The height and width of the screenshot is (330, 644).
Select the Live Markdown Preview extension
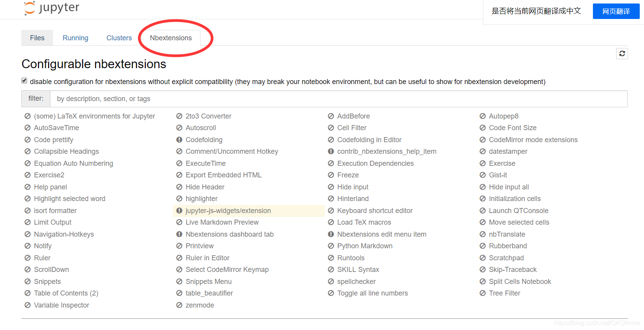click(222, 222)
